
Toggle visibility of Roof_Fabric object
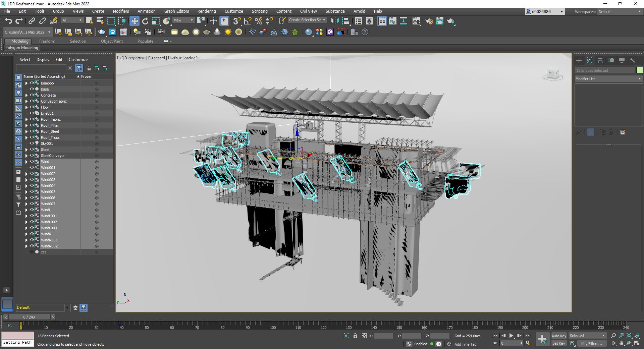coord(32,119)
